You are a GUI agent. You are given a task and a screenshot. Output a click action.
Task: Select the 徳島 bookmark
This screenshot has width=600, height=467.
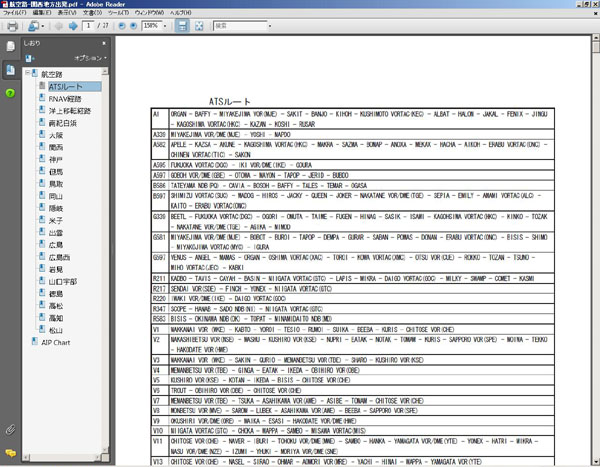[56, 294]
